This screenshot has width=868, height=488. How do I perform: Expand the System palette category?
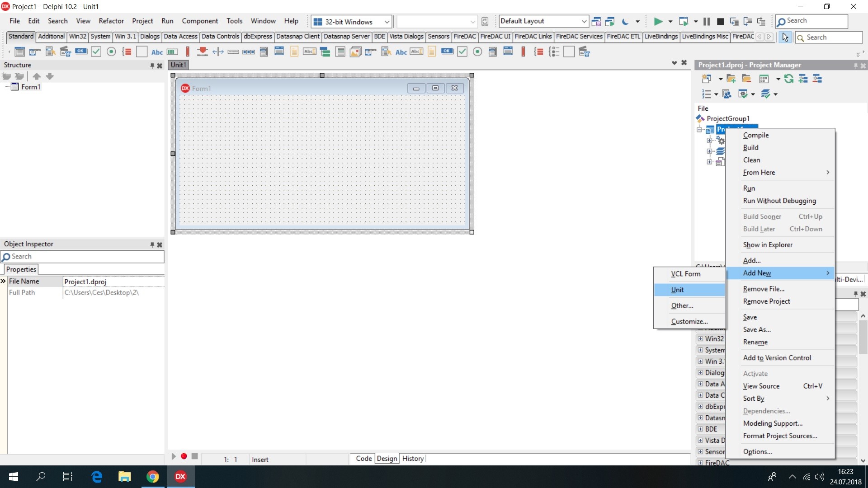click(700, 350)
